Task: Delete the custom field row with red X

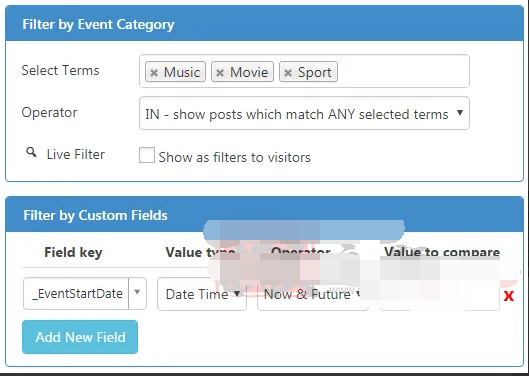Action: point(508,296)
